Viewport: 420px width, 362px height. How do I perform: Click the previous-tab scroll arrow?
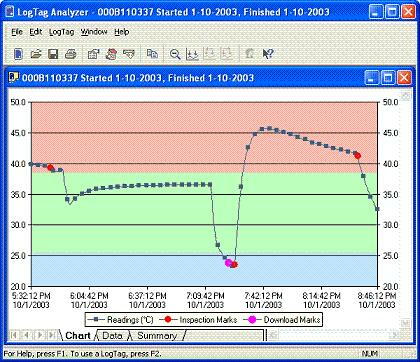click(x=27, y=335)
